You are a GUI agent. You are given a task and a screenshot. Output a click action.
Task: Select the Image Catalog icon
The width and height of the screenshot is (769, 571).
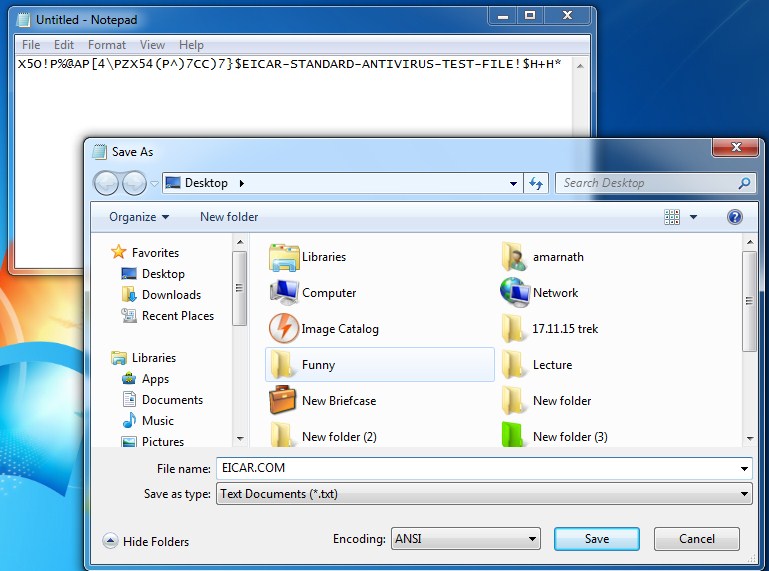click(x=284, y=328)
